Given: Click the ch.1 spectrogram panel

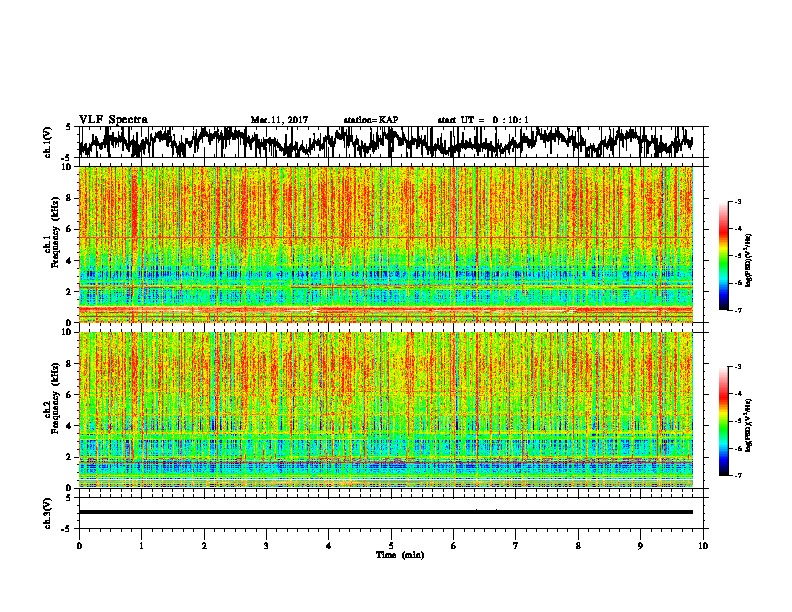Looking at the screenshot, I should [386, 244].
